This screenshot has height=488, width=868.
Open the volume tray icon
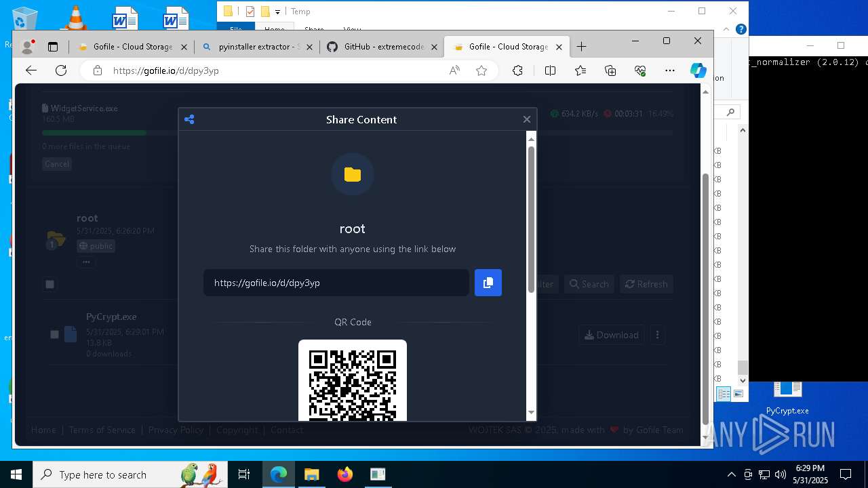click(780, 474)
